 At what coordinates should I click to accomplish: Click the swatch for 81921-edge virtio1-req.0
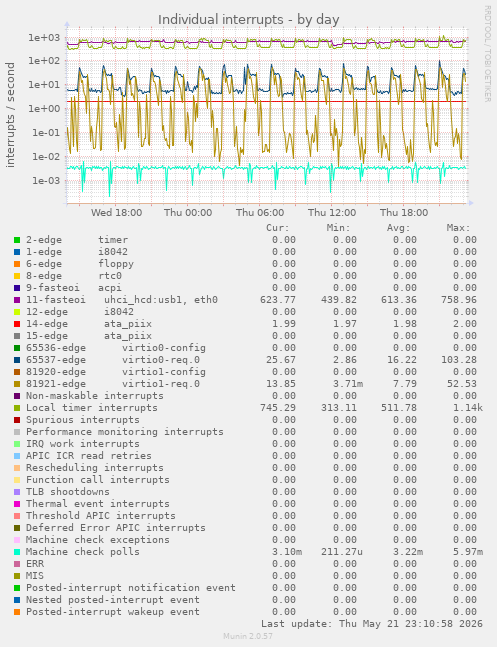click(17, 384)
